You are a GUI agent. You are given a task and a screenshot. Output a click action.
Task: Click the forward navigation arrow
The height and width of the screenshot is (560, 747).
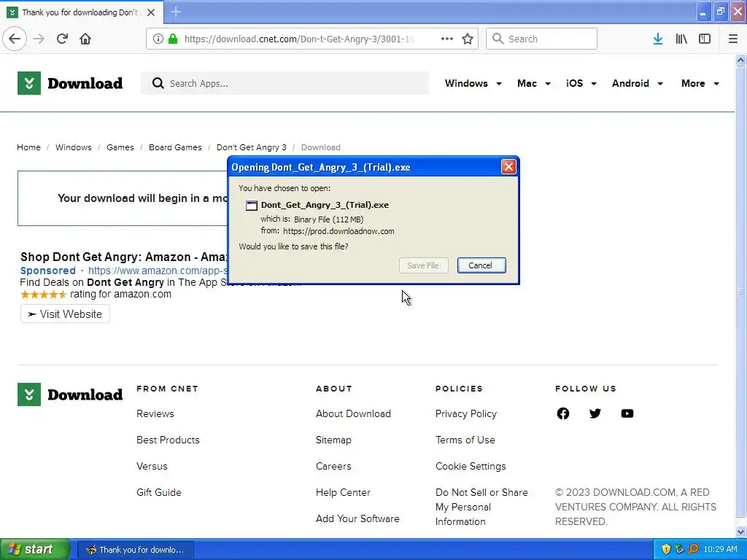point(39,39)
